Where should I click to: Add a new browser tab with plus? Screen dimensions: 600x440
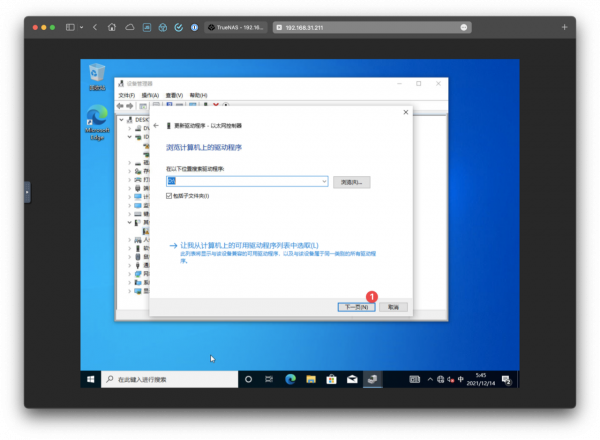(x=564, y=27)
